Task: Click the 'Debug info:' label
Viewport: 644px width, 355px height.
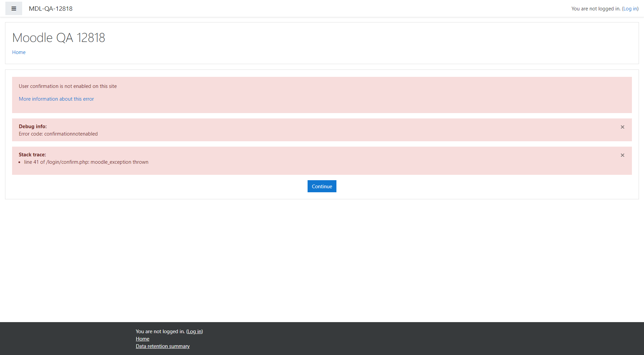Action: pos(33,126)
